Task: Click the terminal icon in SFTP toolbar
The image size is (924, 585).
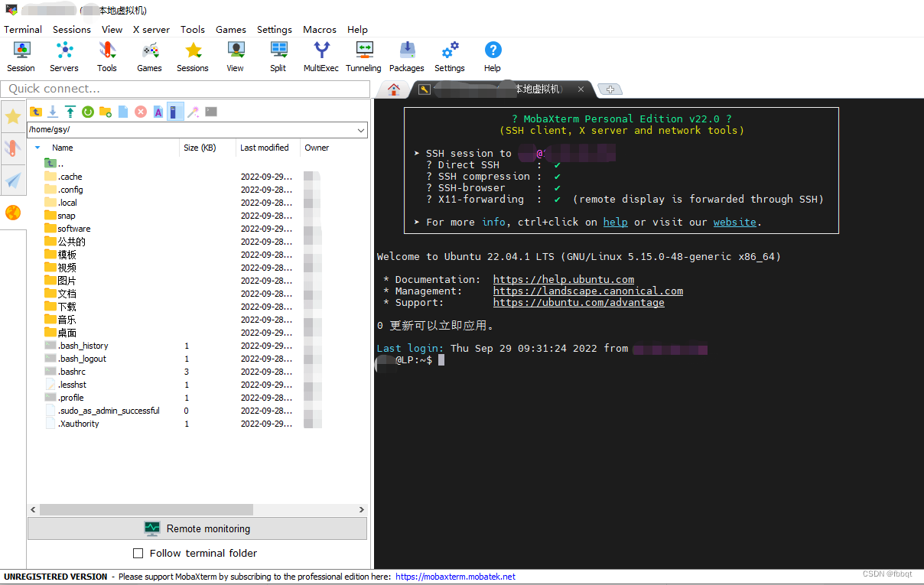Action: [x=211, y=112]
